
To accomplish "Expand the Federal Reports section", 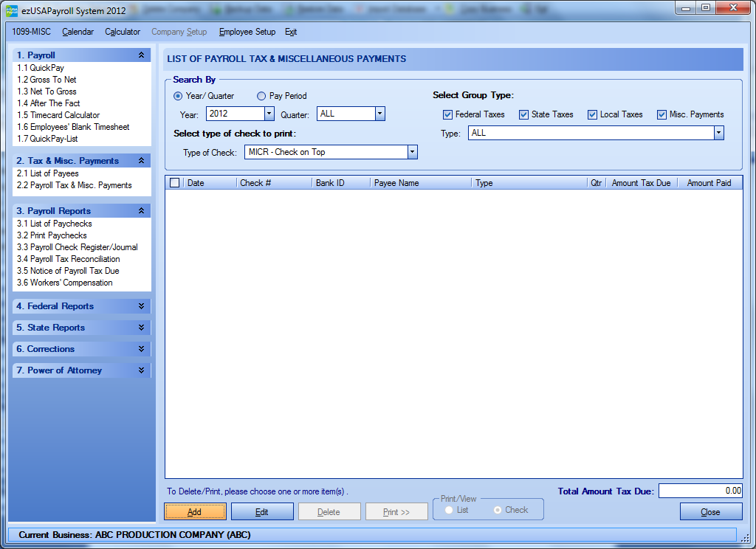I will tap(141, 306).
